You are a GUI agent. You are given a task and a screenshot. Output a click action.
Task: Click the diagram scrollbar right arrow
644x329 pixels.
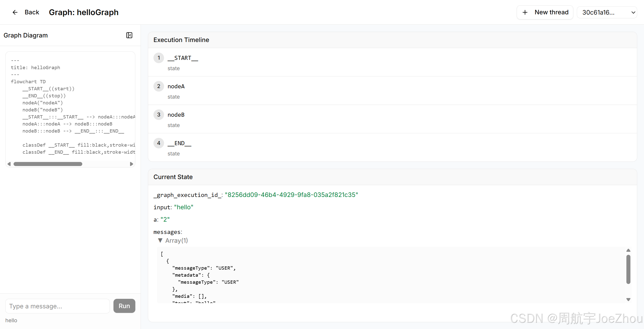(131, 164)
